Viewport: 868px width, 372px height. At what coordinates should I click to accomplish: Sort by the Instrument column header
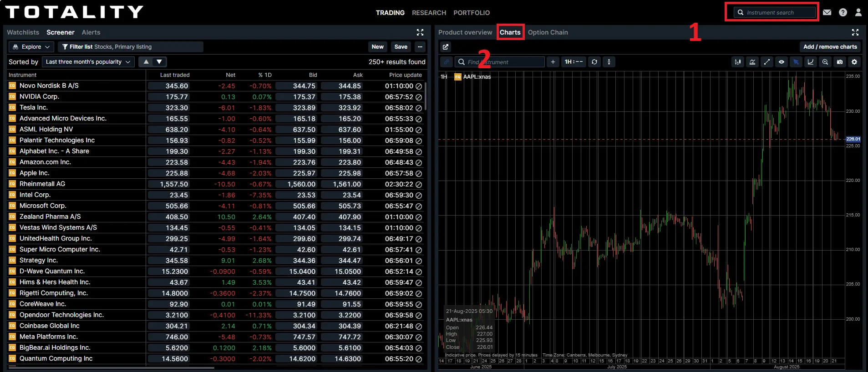22,75
